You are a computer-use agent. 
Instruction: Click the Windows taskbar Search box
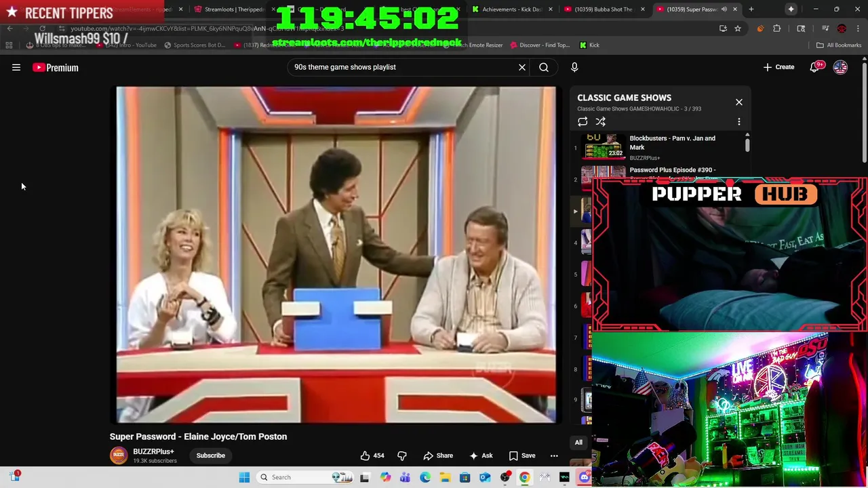pyautogui.click(x=304, y=477)
